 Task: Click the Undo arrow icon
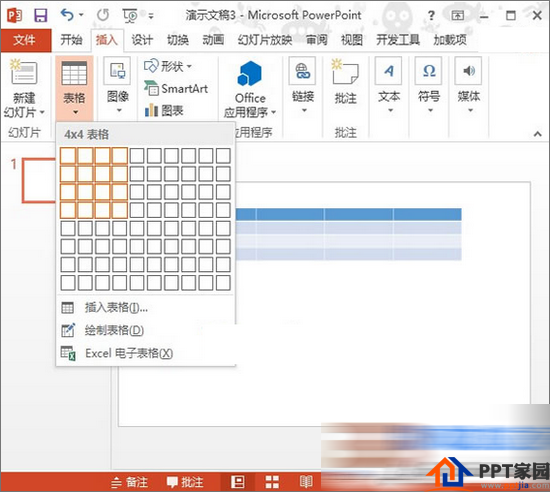(67, 15)
